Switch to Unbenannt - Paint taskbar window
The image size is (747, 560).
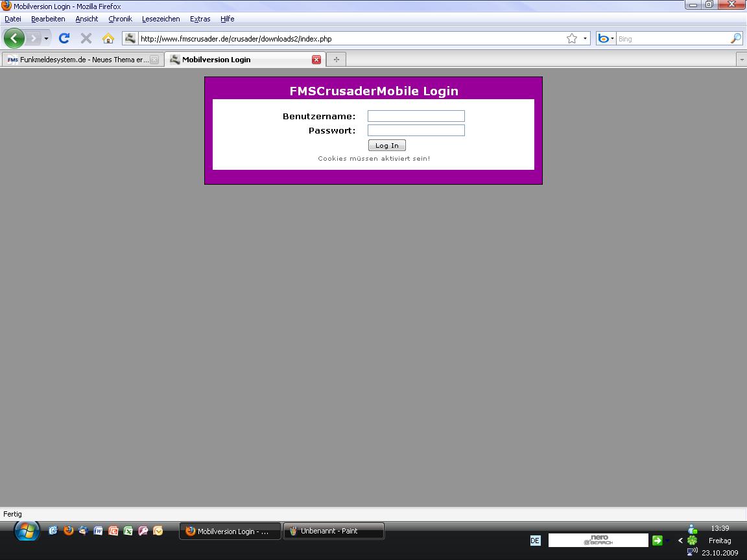[333, 531]
